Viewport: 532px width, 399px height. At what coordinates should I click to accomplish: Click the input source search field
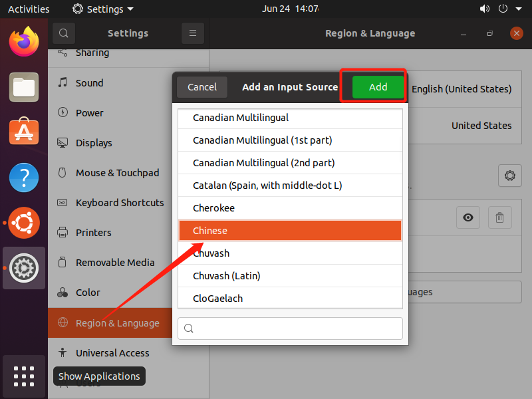pos(290,329)
